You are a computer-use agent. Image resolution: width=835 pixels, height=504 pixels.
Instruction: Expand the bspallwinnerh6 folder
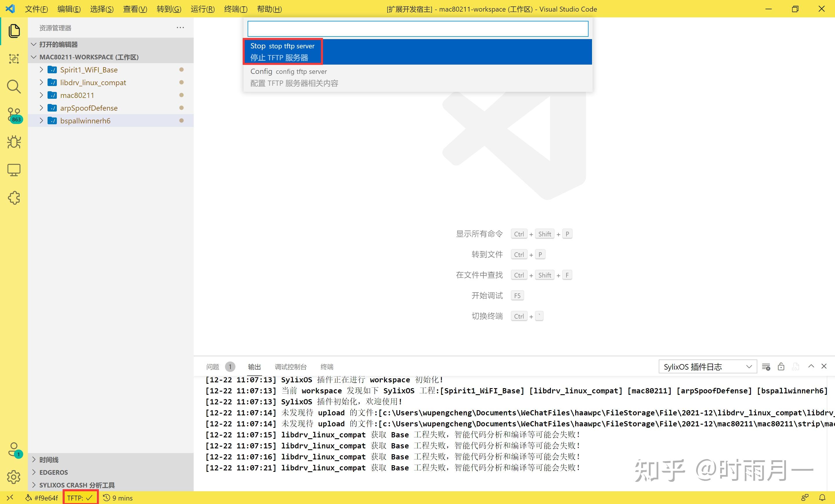coord(41,120)
